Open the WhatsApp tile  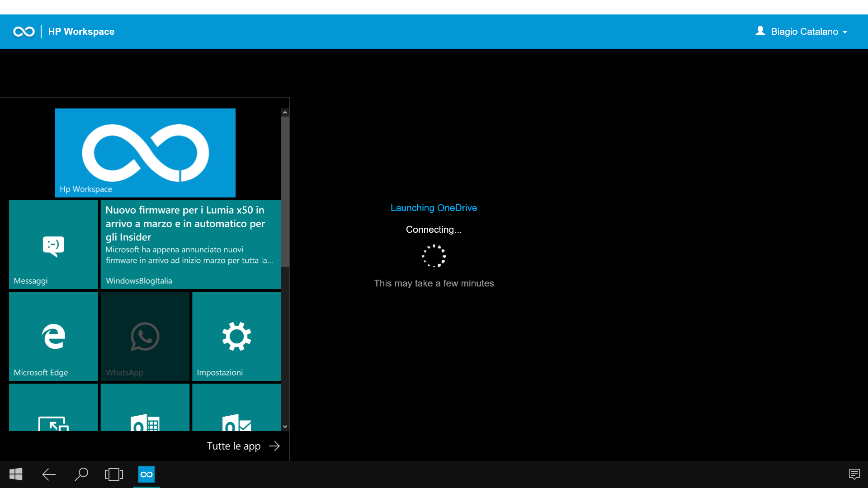145,336
